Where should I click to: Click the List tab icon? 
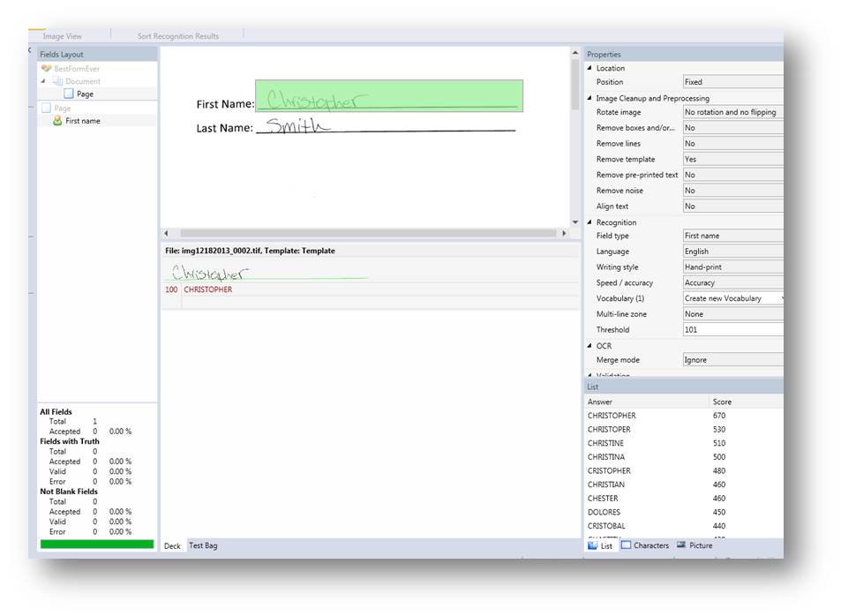point(593,545)
